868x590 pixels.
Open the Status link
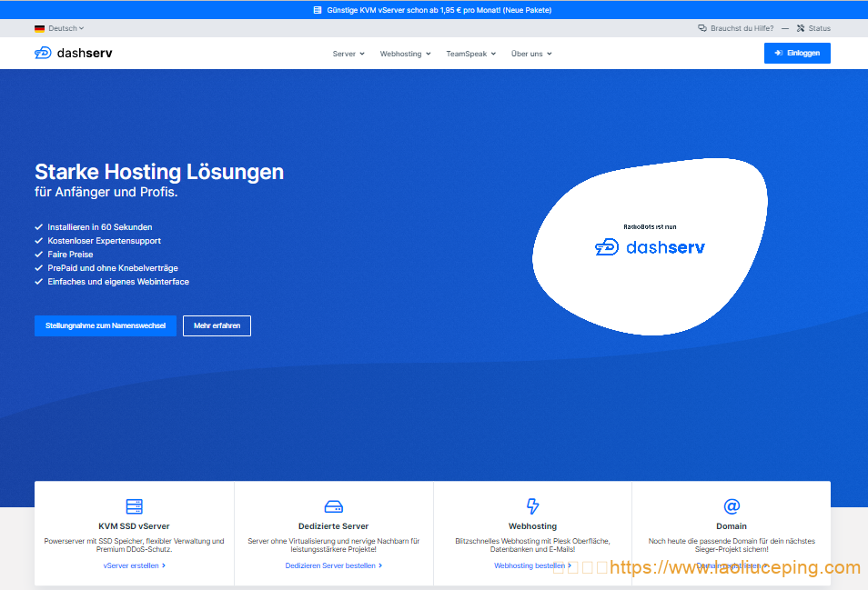click(x=819, y=28)
